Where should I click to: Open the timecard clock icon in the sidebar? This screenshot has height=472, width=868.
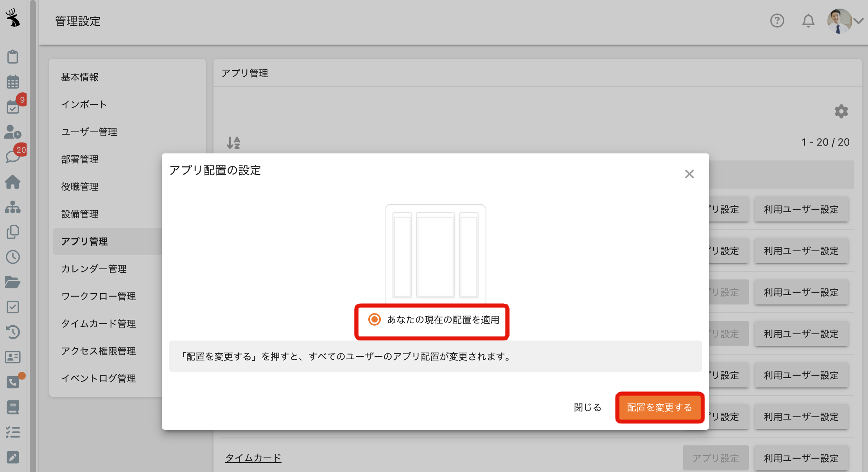13,257
